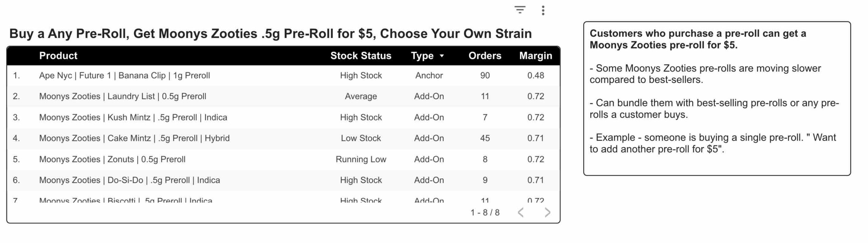Click the pre-roll promotion notes text box
The height and width of the screenshot is (243, 868).
[x=717, y=98]
